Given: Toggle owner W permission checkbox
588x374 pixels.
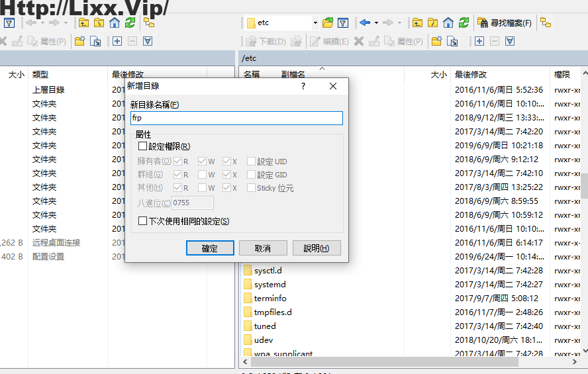Looking at the screenshot, I should click(202, 161).
